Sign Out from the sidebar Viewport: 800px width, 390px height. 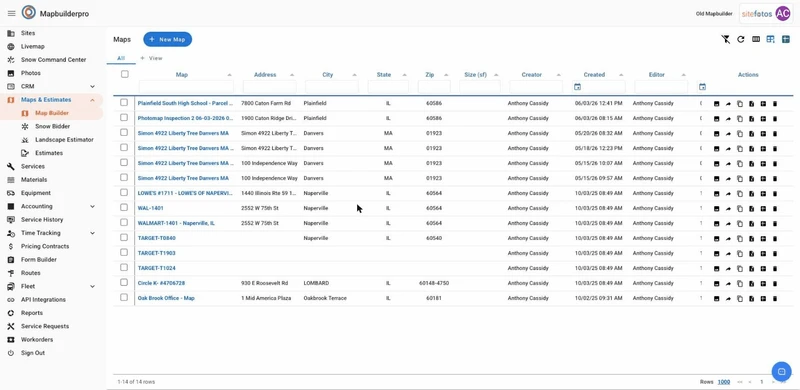[33, 353]
